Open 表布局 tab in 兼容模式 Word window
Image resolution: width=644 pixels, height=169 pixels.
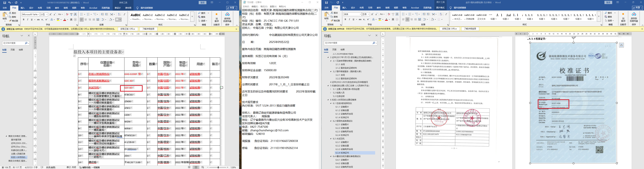click(x=128, y=8)
